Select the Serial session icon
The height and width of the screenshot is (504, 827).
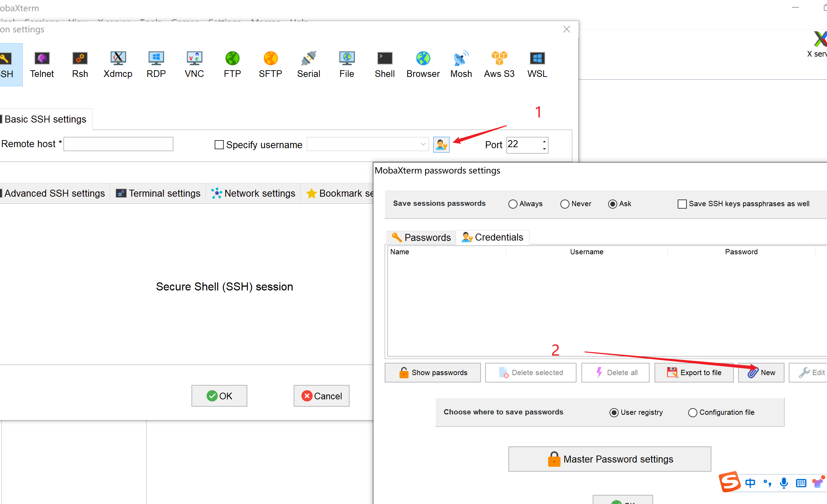[308, 65]
